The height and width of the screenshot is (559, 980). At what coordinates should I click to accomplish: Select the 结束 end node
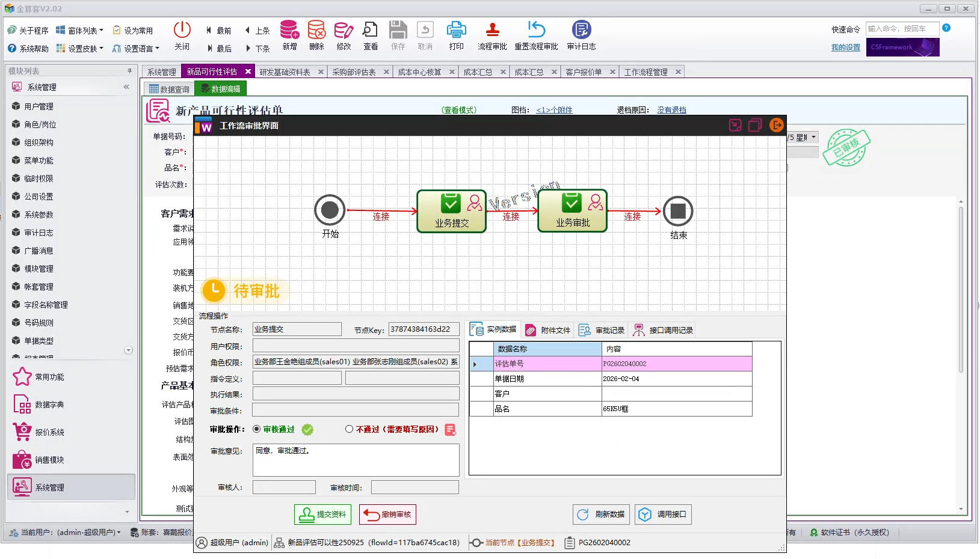pyautogui.click(x=678, y=211)
